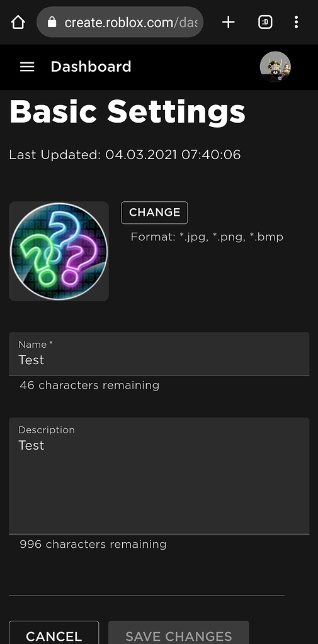Click the 996 characters remaining counter

93,544
